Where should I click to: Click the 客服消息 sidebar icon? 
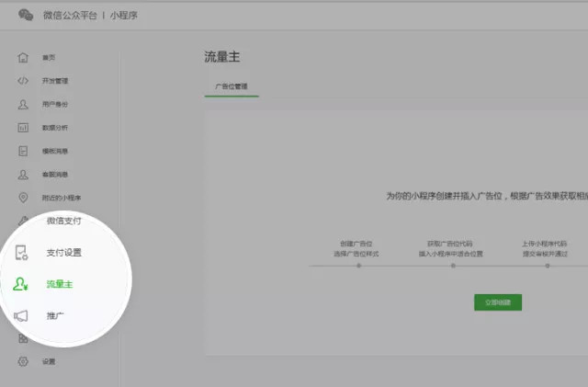tap(23, 174)
